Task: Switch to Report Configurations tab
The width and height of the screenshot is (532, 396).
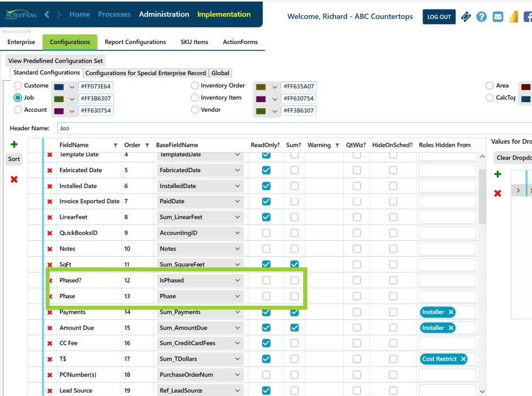Action: pos(135,42)
